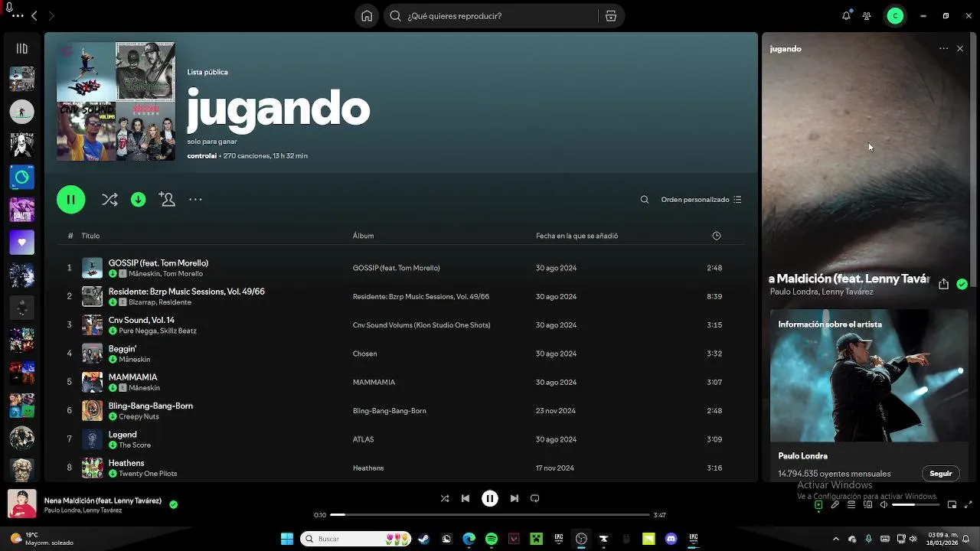Share the current song from side panel

coord(943,284)
